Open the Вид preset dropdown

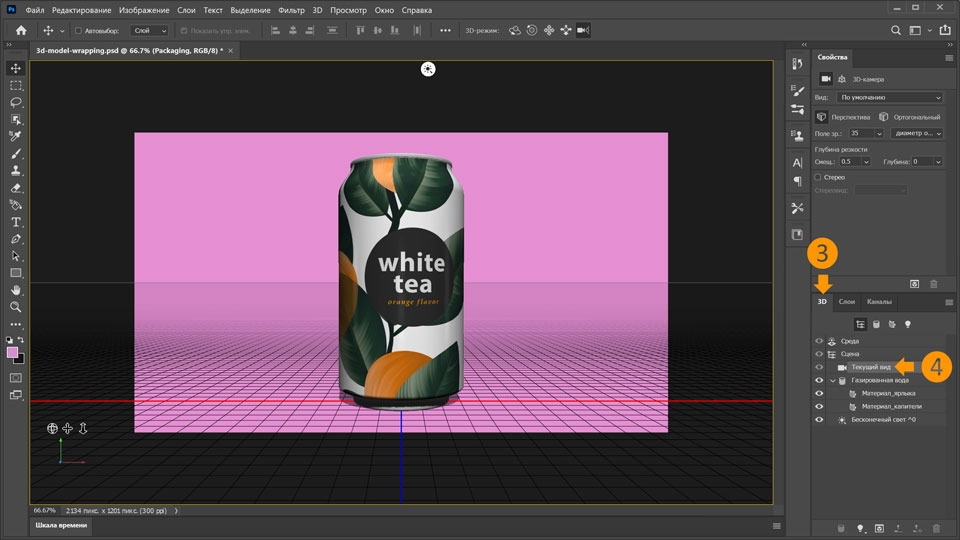point(890,98)
